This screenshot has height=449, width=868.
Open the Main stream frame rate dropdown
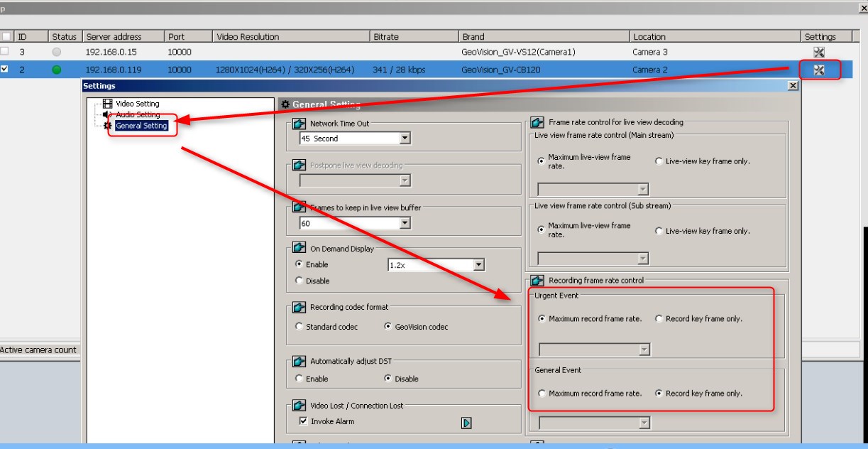(x=593, y=189)
